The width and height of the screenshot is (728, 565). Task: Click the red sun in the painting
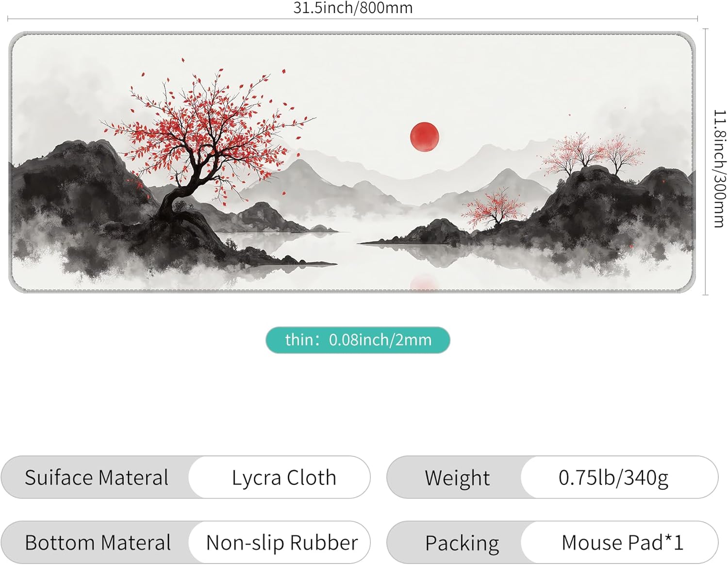[x=425, y=137]
